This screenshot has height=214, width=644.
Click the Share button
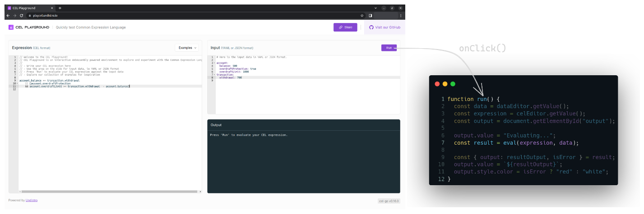tap(345, 27)
